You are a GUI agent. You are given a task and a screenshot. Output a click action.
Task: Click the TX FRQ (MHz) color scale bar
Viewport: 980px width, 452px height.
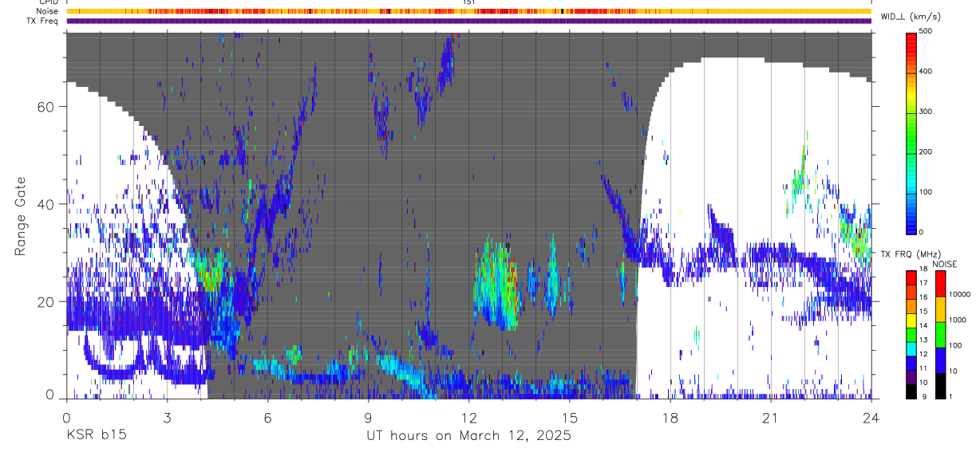(x=911, y=334)
